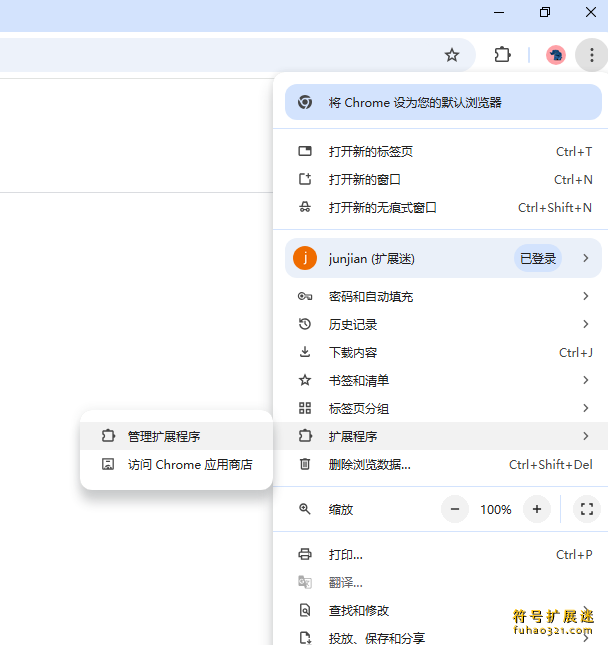Click the 100% zoom value
Viewport: 608px width, 645px height.
[x=496, y=509]
